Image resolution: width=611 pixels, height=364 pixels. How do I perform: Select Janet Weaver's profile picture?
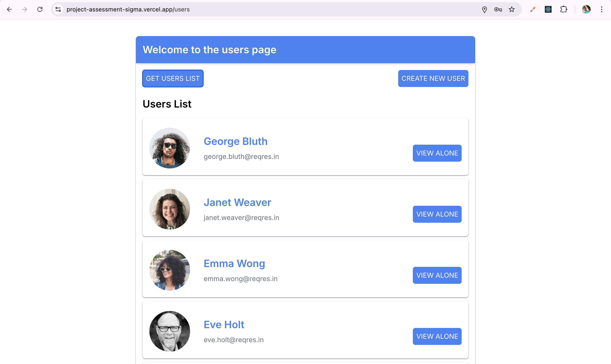pos(170,209)
